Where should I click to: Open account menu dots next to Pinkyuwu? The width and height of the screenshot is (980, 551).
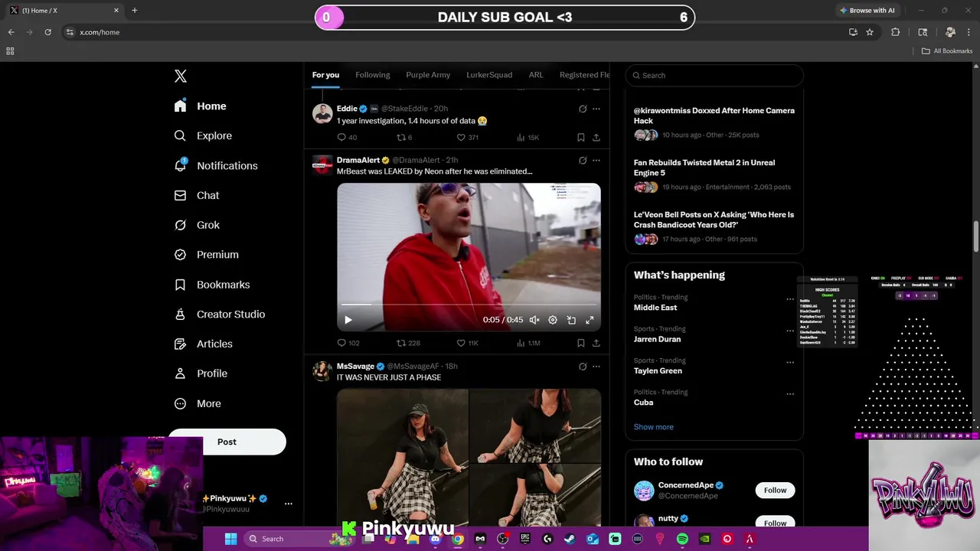(x=289, y=504)
